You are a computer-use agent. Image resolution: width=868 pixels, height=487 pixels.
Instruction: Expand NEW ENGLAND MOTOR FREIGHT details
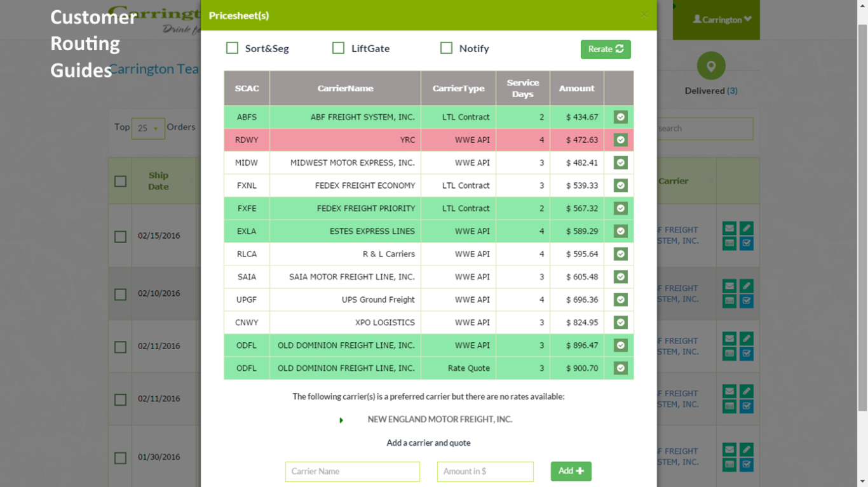341,420
